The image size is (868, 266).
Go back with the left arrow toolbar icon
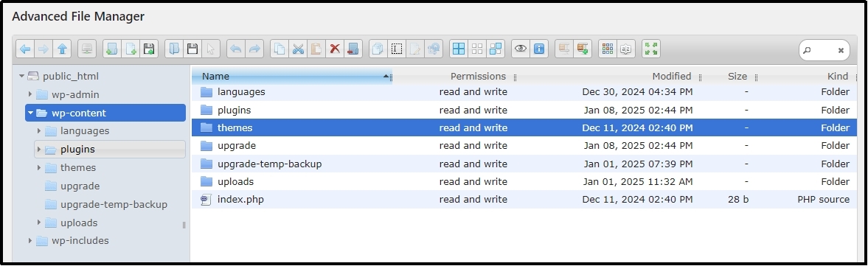(25, 49)
